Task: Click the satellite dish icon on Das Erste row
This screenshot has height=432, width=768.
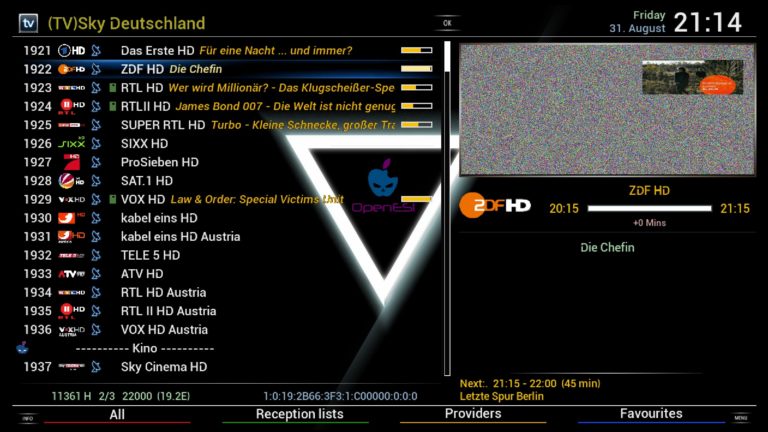Action: (x=96, y=50)
